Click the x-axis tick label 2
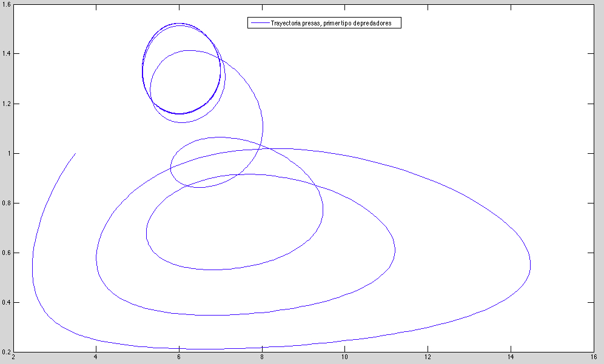The width and height of the screenshot is (604, 364). [13, 357]
